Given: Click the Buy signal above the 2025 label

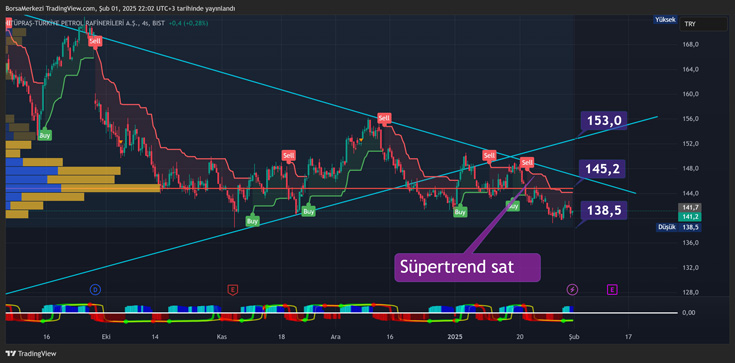Looking at the screenshot, I should pyautogui.click(x=460, y=212).
